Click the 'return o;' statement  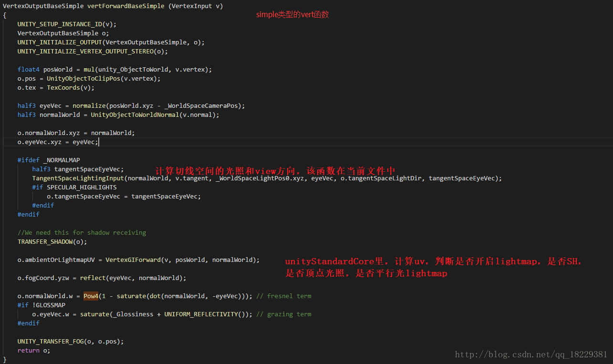click(x=34, y=351)
